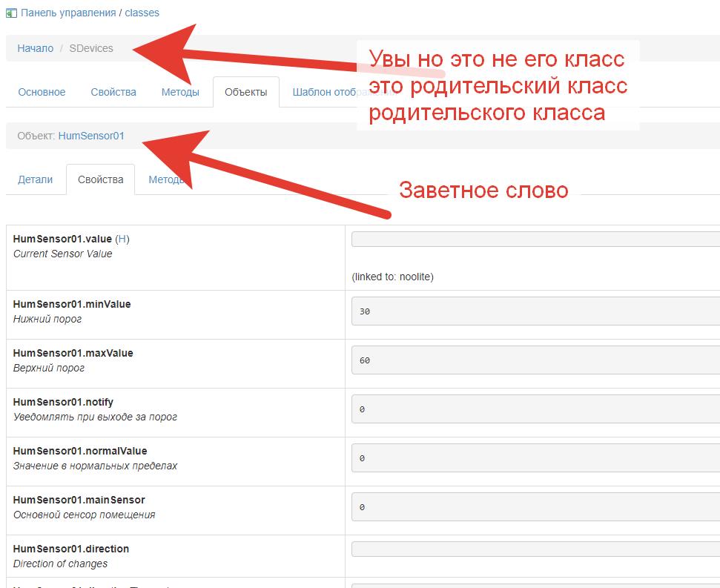Select the HumSensor01.minValue property name
The width and height of the screenshot is (720, 588).
(x=72, y=304)
